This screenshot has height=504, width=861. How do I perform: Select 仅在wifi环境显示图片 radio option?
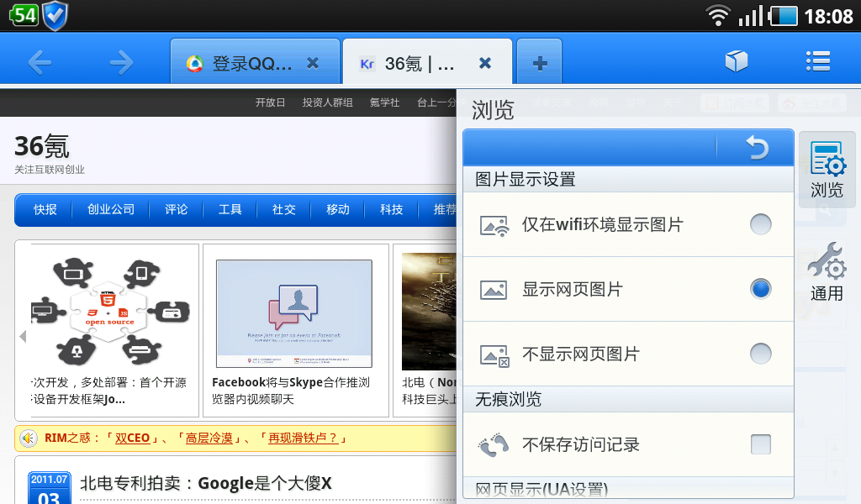[760, 224]
